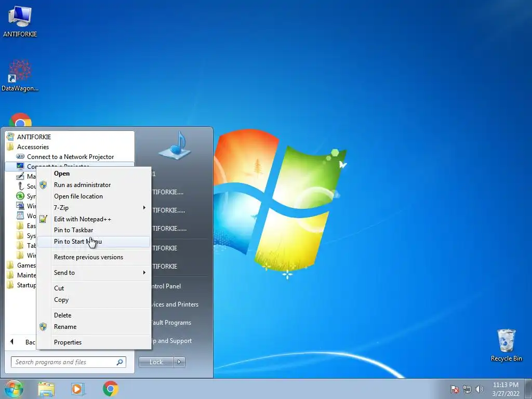Open Windows Explorer from the taskbar

(46, 389)
